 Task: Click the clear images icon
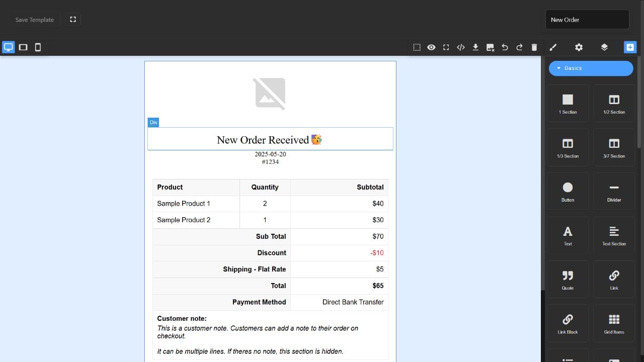(490, 47)
